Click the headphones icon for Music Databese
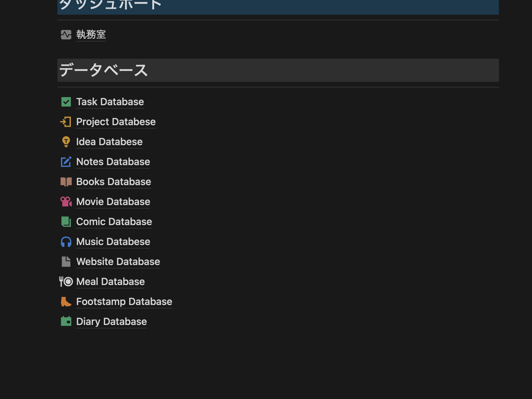The image size is (532, 399). [x=66, y=242]
